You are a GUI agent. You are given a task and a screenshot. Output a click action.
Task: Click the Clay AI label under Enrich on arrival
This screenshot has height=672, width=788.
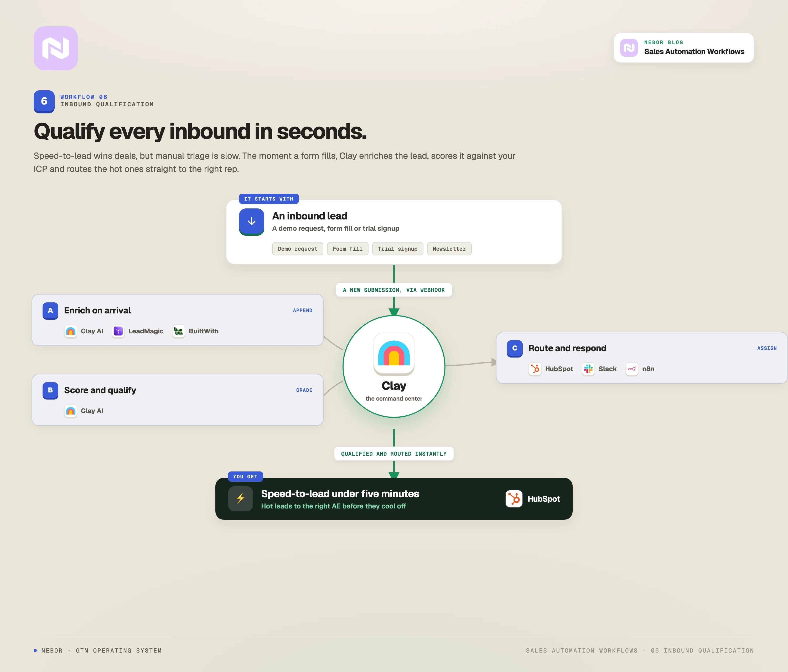pos(92,331)
